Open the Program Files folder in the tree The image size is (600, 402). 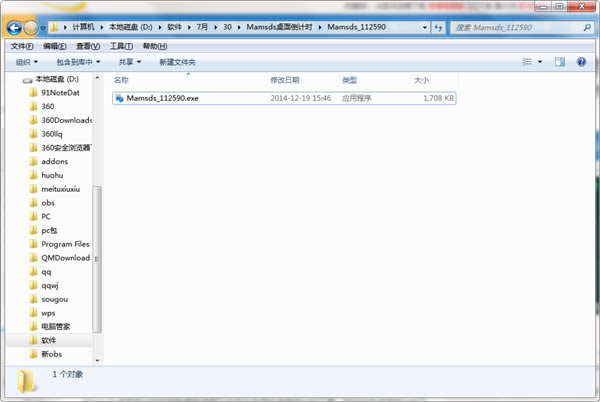[60, 244]
